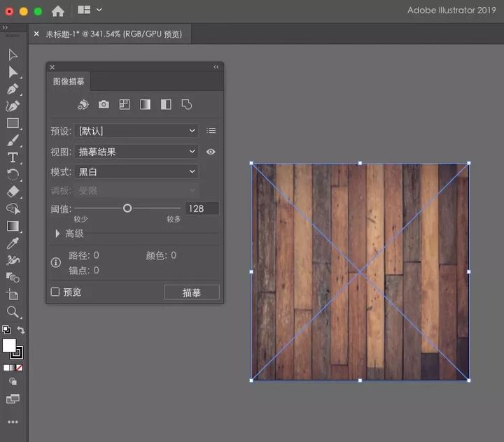Image resolution: width=504 pixels, height=442 pixels.
Task: Open the 视图 view dropdown
Action: (136, 151)
